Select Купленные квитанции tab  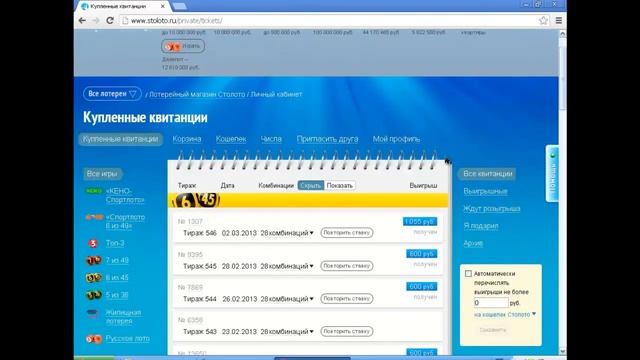pos(120,139)
